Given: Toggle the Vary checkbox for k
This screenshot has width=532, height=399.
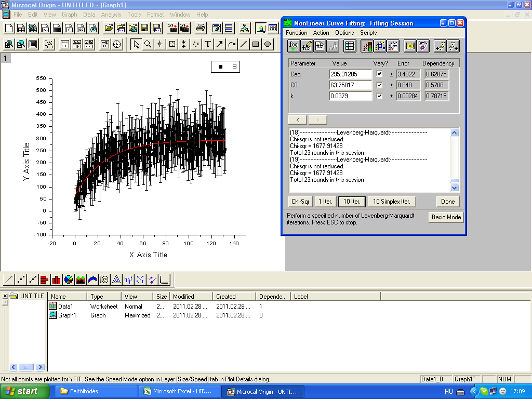Looking at the screenshot, I should 379,96.
